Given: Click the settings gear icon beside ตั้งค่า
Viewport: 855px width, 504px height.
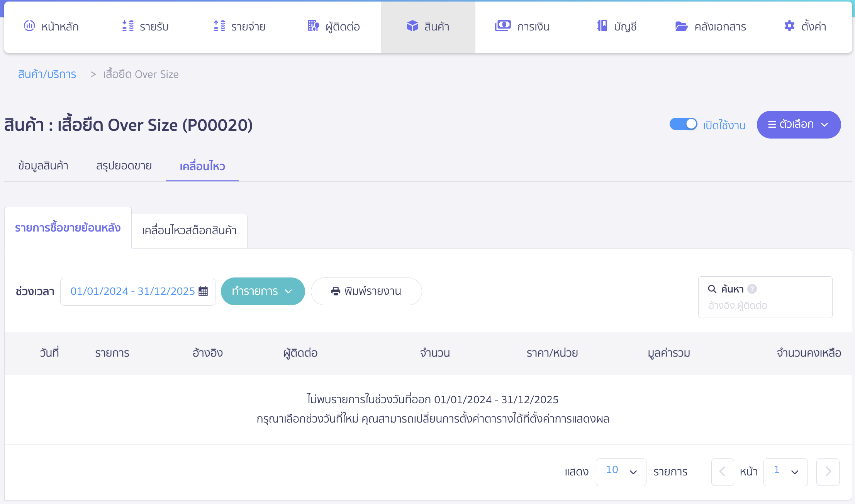Looking at the screenshot, I should click(789, 26).
